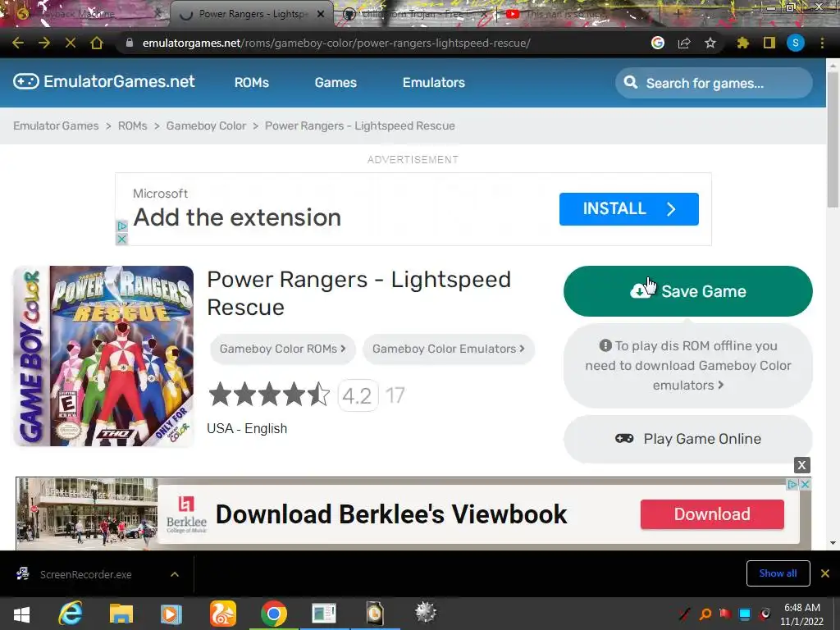Switch to the Power Rangers - Lightspeed tab
The width and height of the screenshot is (840, 630).
coord(252,14)
